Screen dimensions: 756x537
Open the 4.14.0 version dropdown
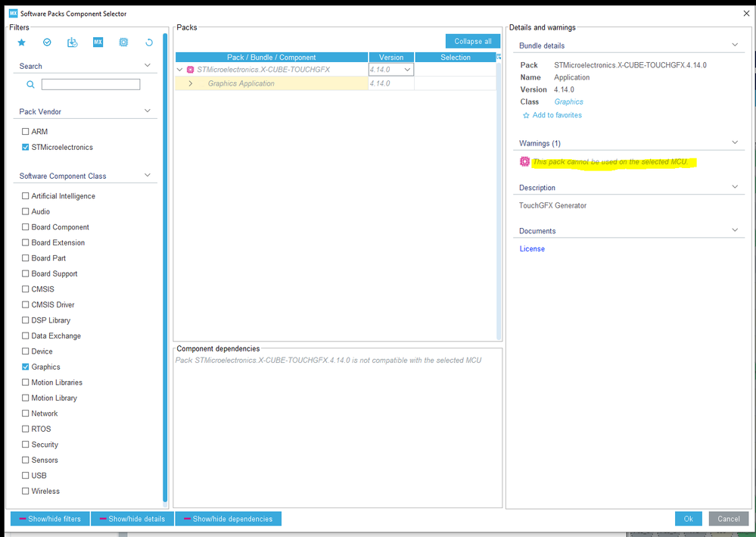pos(407,70)
